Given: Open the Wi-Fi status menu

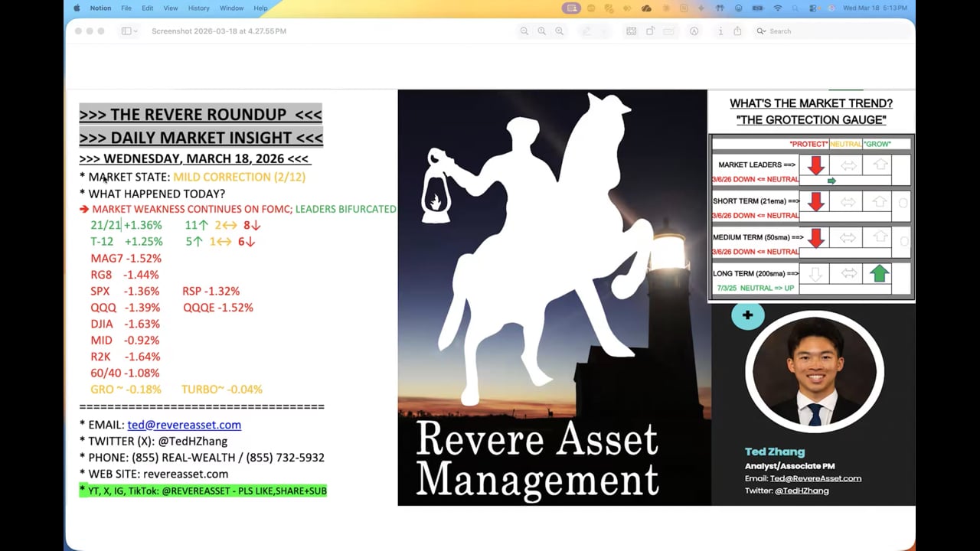Looking at the screenshot, I should [778, 8].
